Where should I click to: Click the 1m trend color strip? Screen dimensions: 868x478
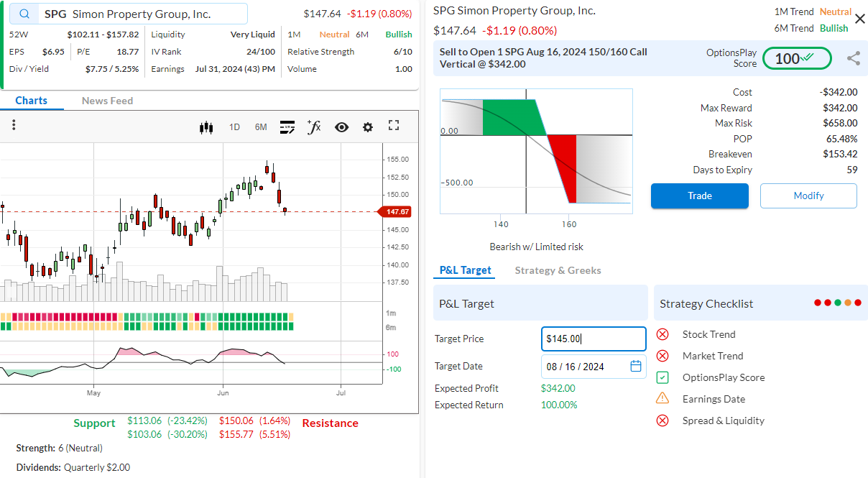click(147, 317)
